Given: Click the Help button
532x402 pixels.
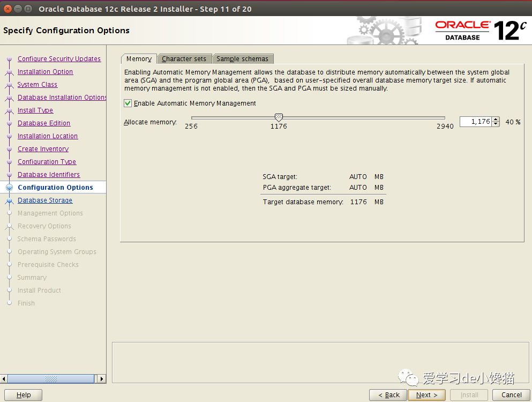Looking at the screenshot, I should tap(24, 395).
